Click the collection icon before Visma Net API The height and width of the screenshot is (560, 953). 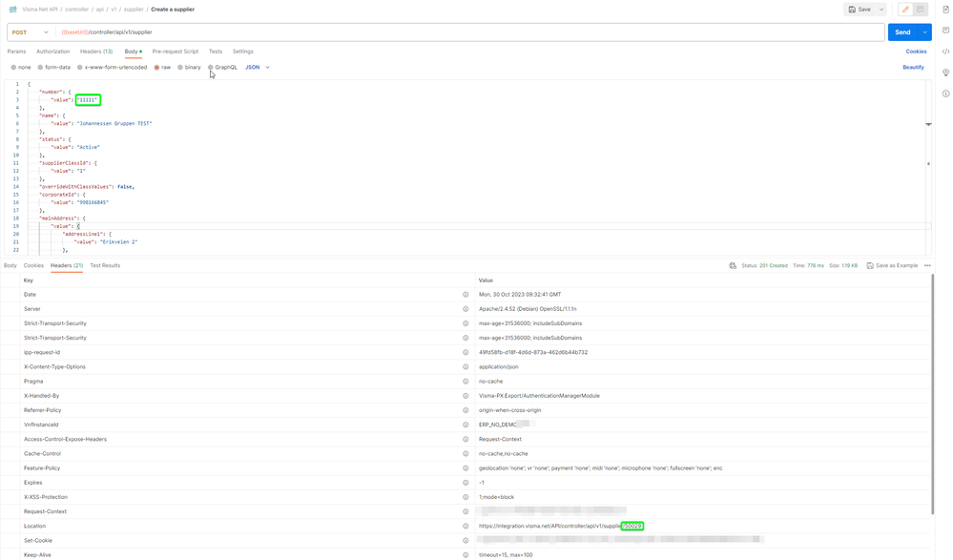point(12,10)
